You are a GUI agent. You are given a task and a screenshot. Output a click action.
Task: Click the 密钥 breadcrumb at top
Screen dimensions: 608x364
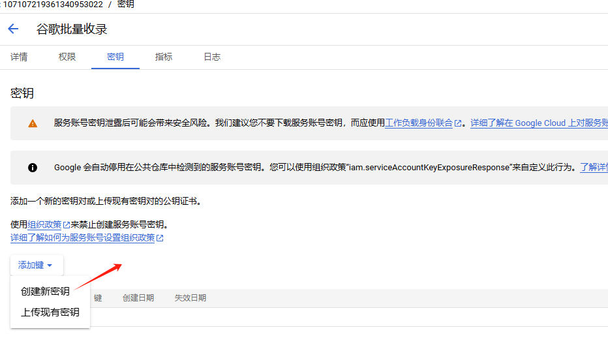coord(126,5)
